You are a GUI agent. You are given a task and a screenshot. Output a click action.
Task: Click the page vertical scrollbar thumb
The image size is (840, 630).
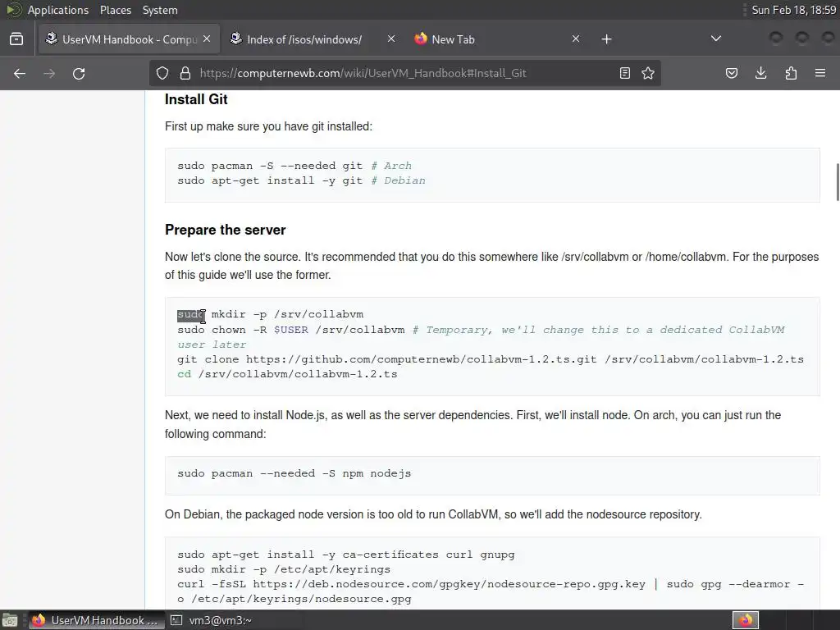click(x=837, y=182)
